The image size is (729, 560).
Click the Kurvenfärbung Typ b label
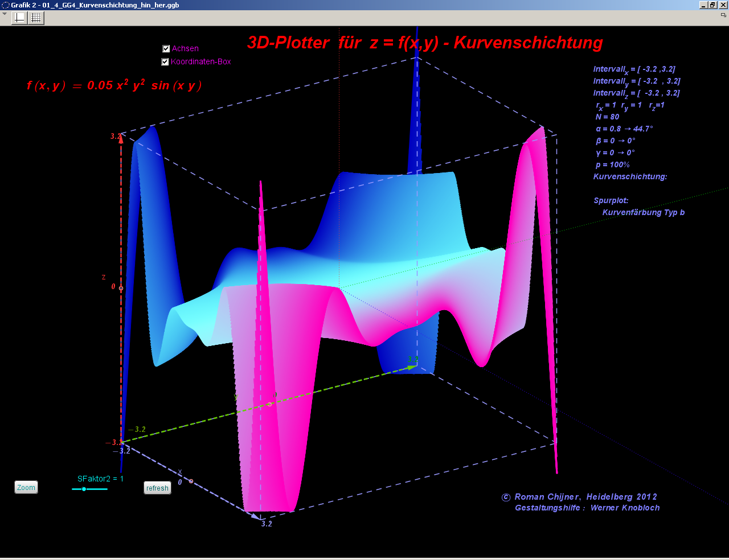point(643,212)
